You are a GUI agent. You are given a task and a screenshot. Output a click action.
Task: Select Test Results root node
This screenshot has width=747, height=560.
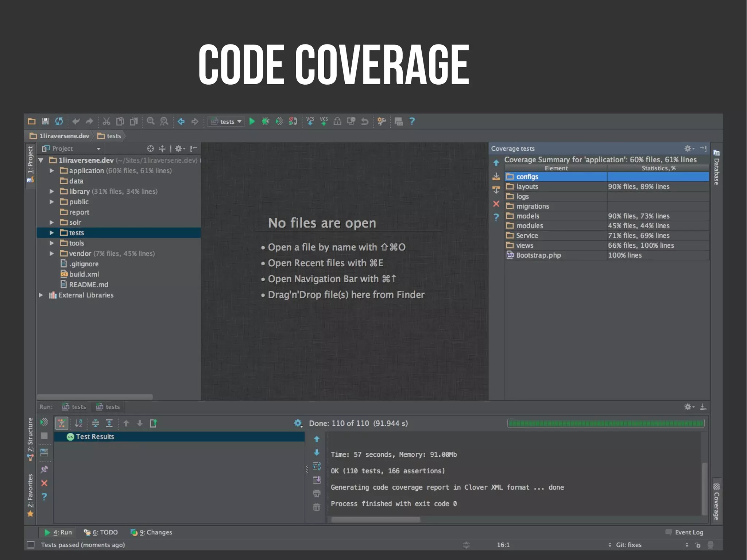pos(179,437)
